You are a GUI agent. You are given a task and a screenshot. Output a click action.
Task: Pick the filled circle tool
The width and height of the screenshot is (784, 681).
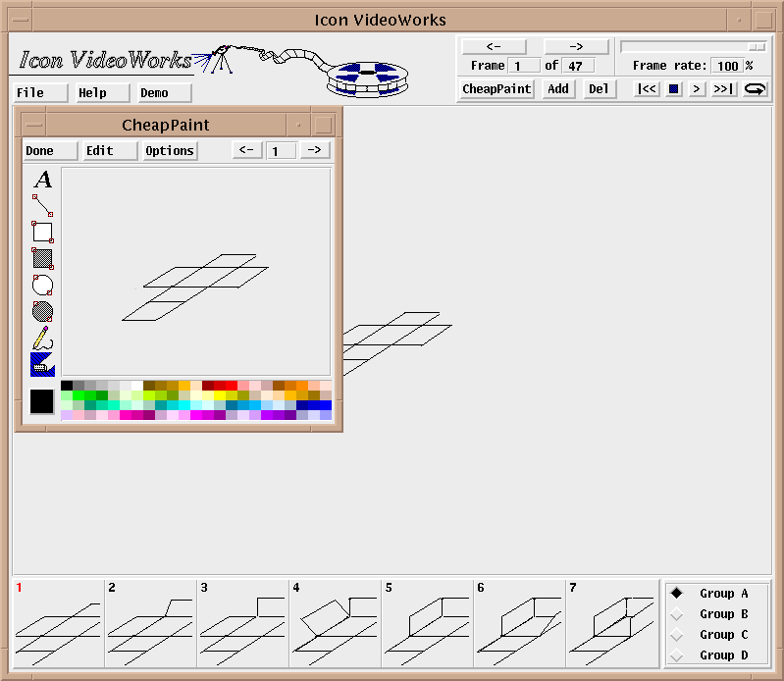[x=42, y=312]
